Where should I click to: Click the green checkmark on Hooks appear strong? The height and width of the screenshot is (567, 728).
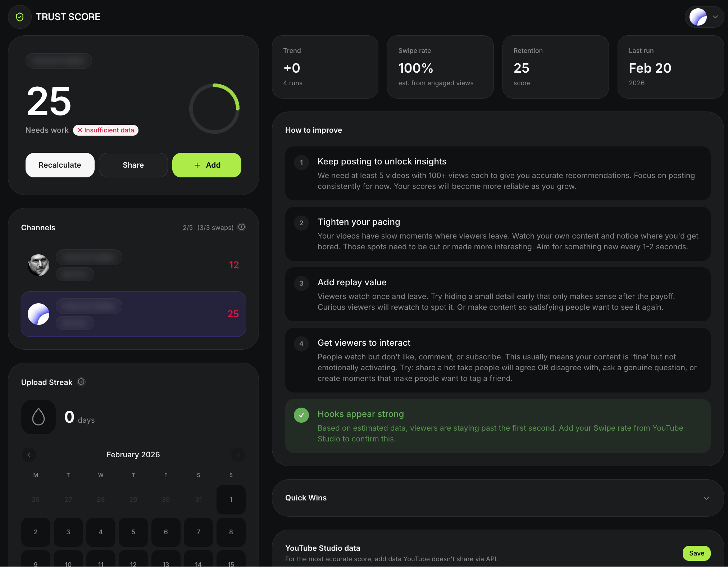(x=301, y=415)
